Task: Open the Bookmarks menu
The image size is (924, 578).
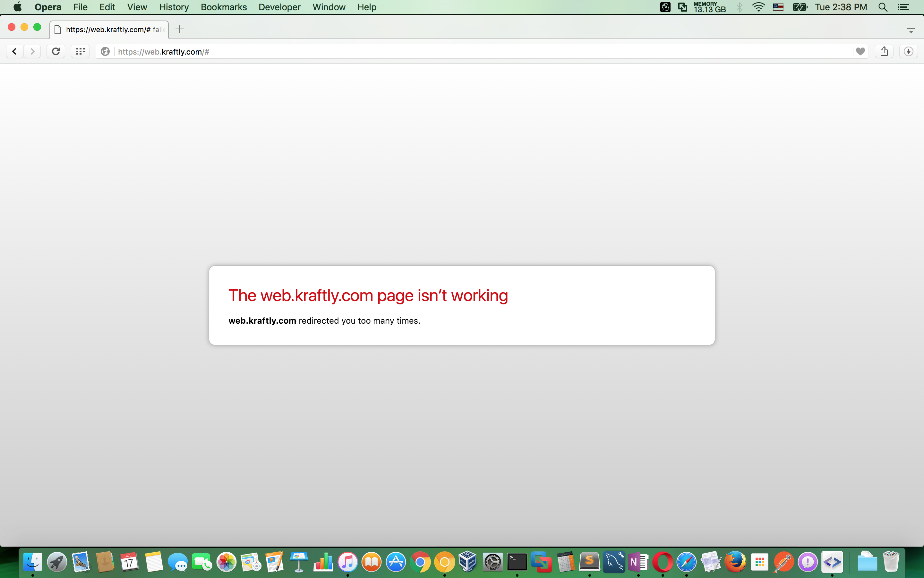Action: click(224, 7)
